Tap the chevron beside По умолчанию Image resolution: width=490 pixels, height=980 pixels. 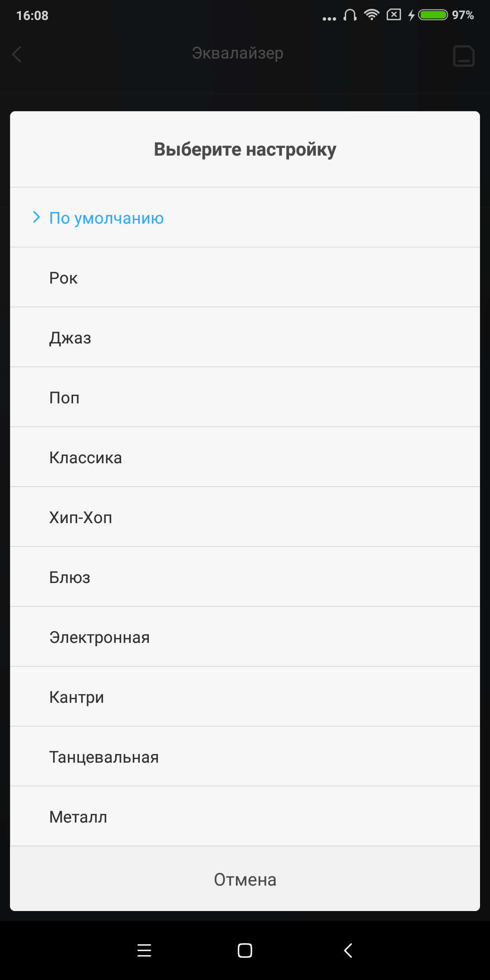[36, 217]
